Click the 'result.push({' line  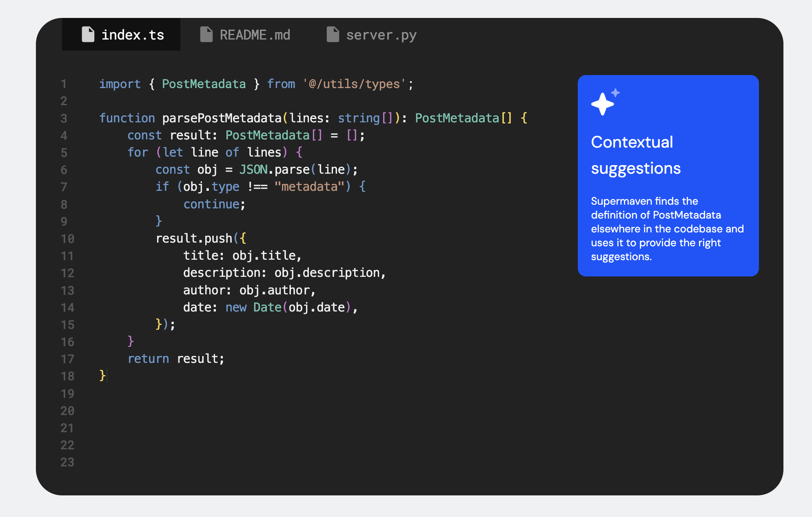pyautogui.click(x=201, y=239)
